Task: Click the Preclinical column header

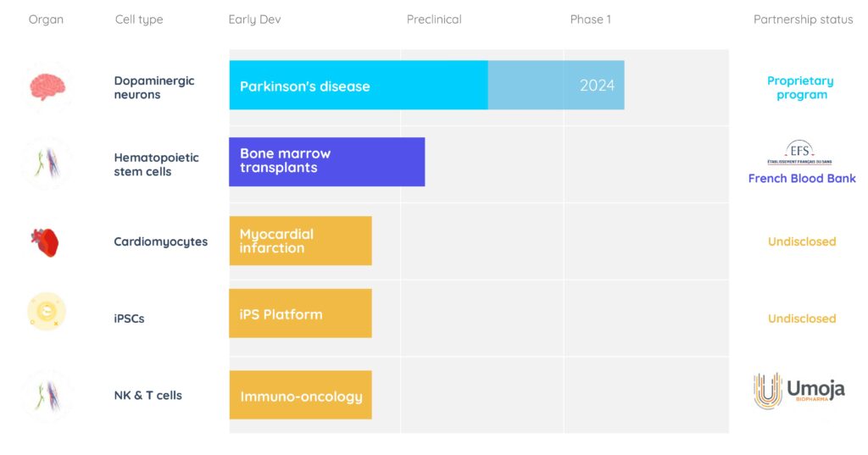Action: click(434, 19)
